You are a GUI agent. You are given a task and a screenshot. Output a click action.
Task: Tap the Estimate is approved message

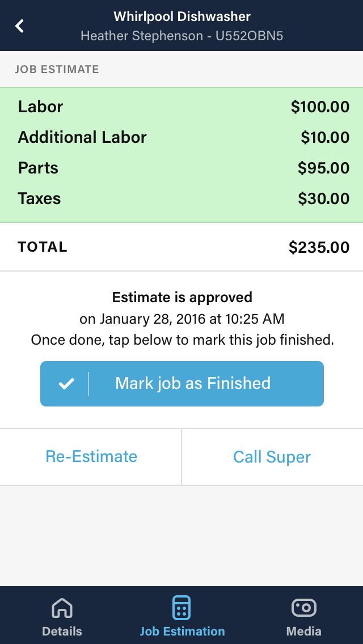(182, 297)
